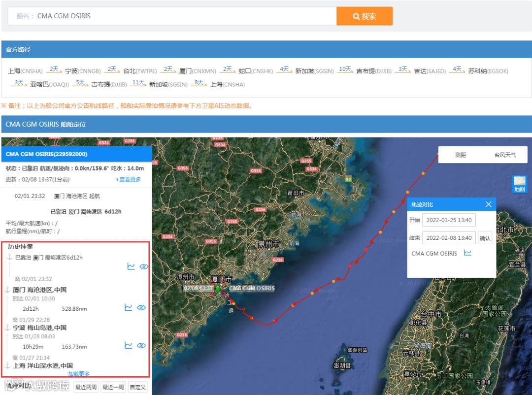The image size is (532, 395).
Task: Click the anchor icon beside 已靠泊 厦门 嵩屿港区6d12h
Action: pos(9,257)
